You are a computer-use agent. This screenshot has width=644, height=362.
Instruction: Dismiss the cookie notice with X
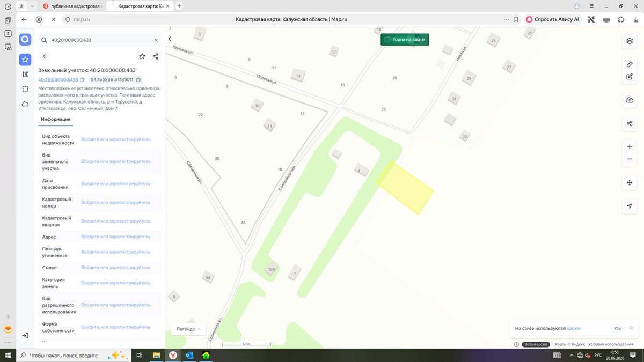tap(631, 329)
